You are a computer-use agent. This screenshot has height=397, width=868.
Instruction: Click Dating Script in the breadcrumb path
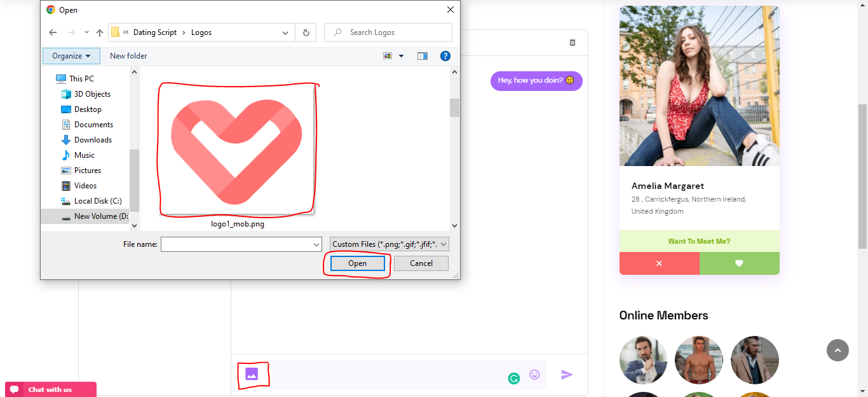pos(155,32)
